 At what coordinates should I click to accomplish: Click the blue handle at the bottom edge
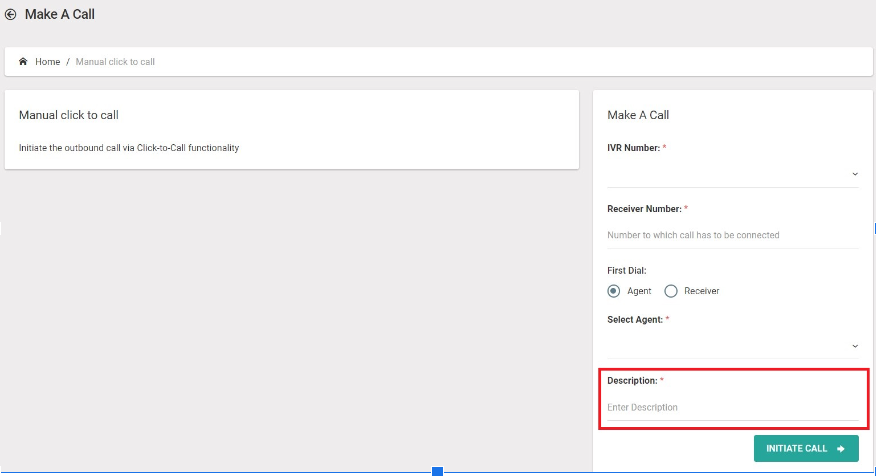[437, 472]
